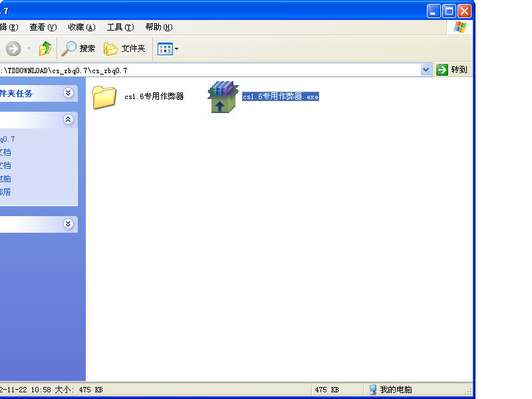Click in the address bar path field
Screen dimensions: 532x399
[x=233, y=70]
